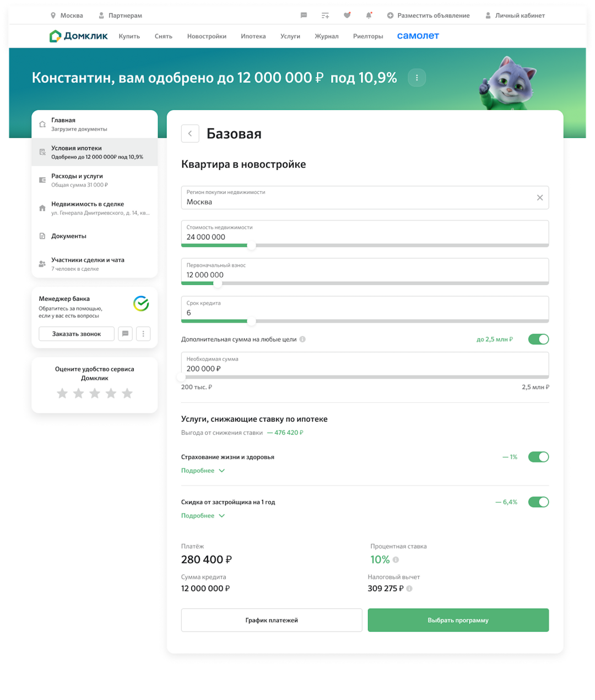Clear the Москва region field
The image size is (595, 700).
tap(540, 197)
